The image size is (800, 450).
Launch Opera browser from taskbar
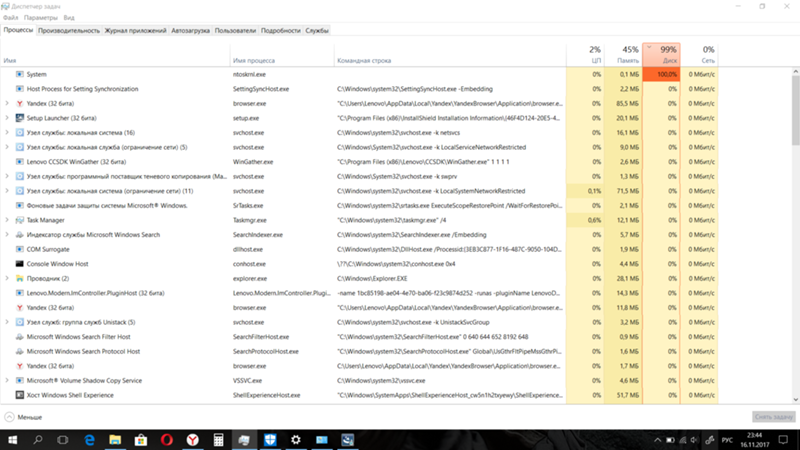point(167,440)
